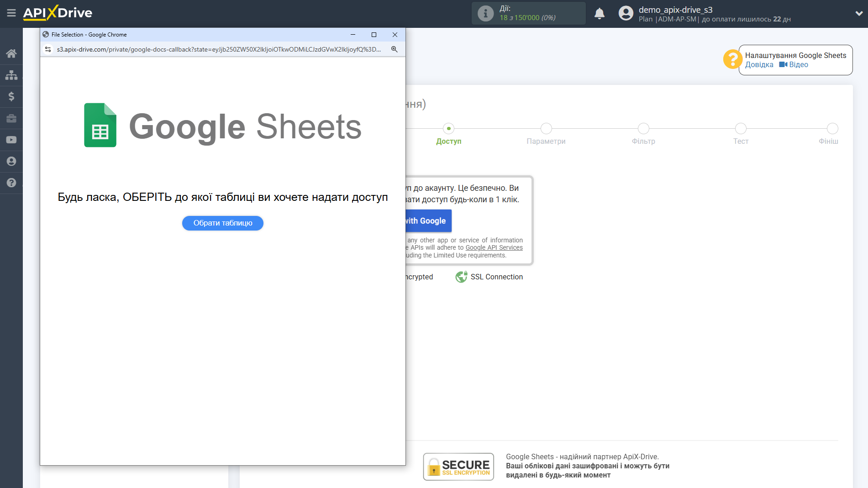
Task: Open the Відео tutorial link
Action: (794, 65)
